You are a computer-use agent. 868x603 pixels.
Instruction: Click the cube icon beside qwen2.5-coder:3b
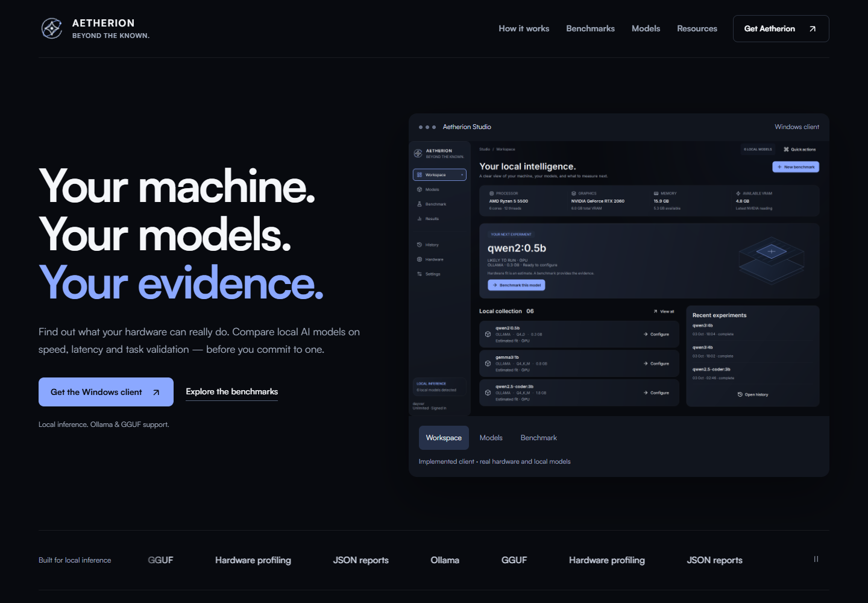pyautogui.click(x=488, y=393)
